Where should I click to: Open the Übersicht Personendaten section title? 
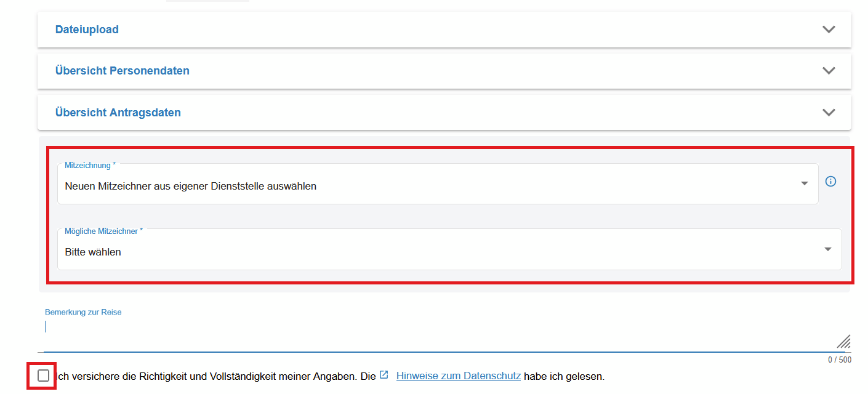point(122,71)
